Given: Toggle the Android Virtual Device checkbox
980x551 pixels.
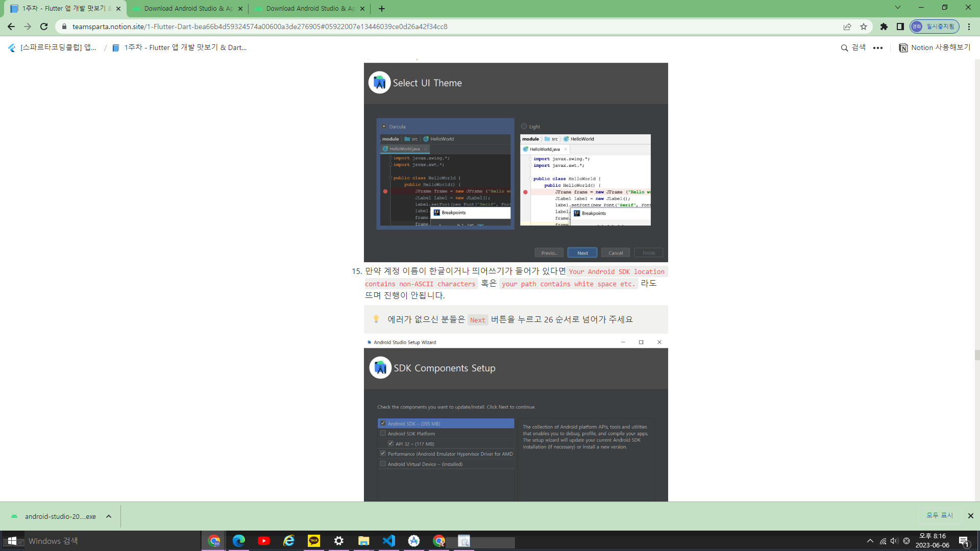Looking at the screenshot, I should (383, 464).
